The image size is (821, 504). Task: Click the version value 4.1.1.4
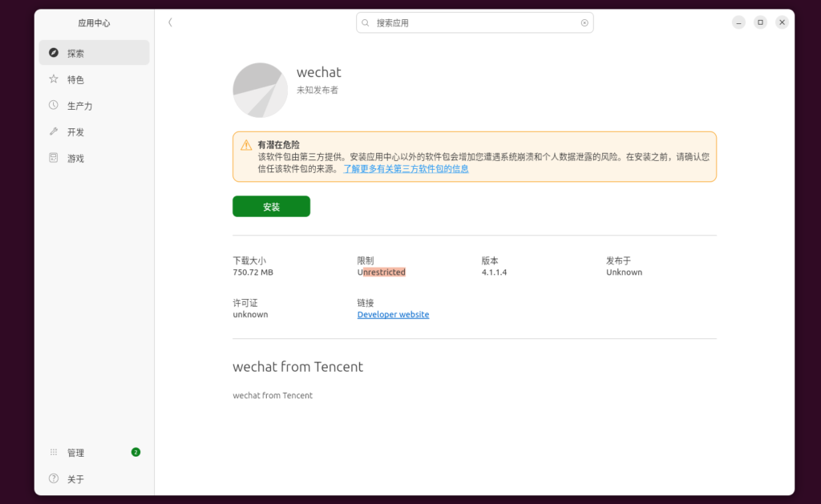(x=494, y=272)
